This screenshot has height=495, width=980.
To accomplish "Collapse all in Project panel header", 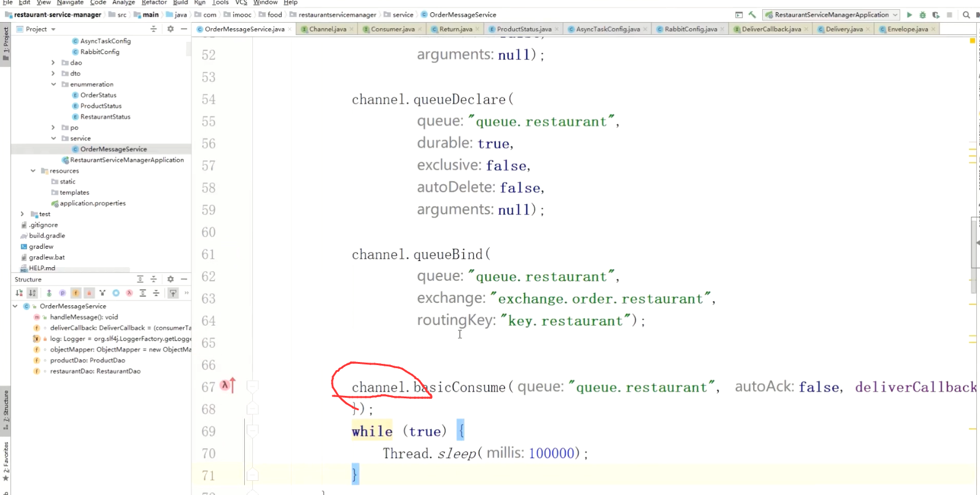I will tap(154, 29).
